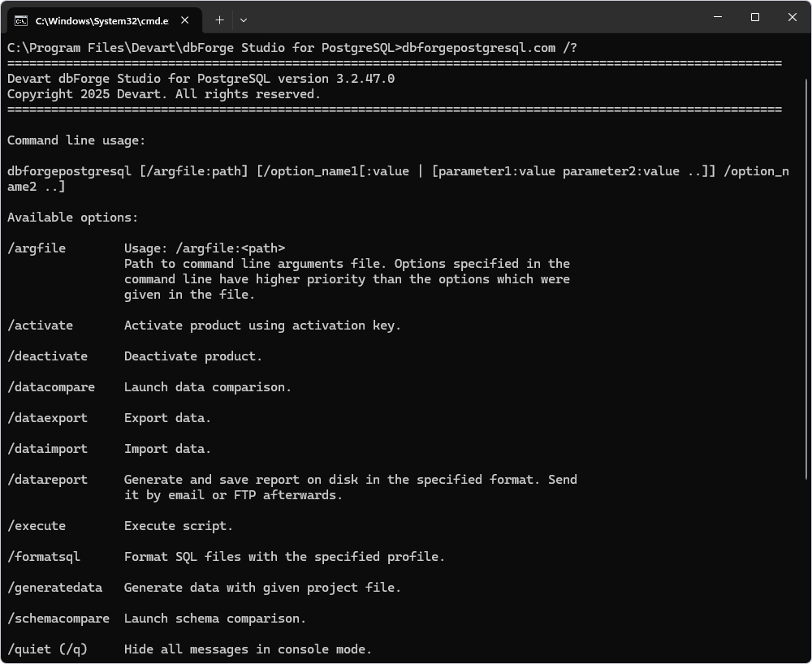Click the /schemacompare option text
Viewport: 812px width, 664px height.
click(x=58, y=619)
